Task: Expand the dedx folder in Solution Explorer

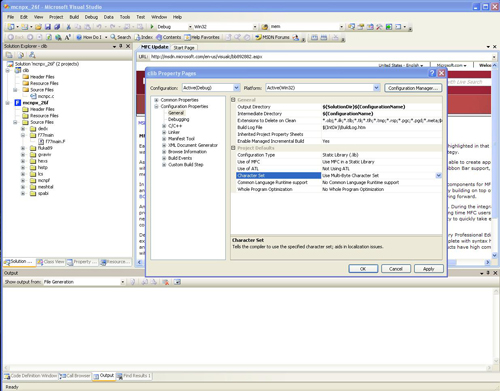Action: click(x=23, y=129)
